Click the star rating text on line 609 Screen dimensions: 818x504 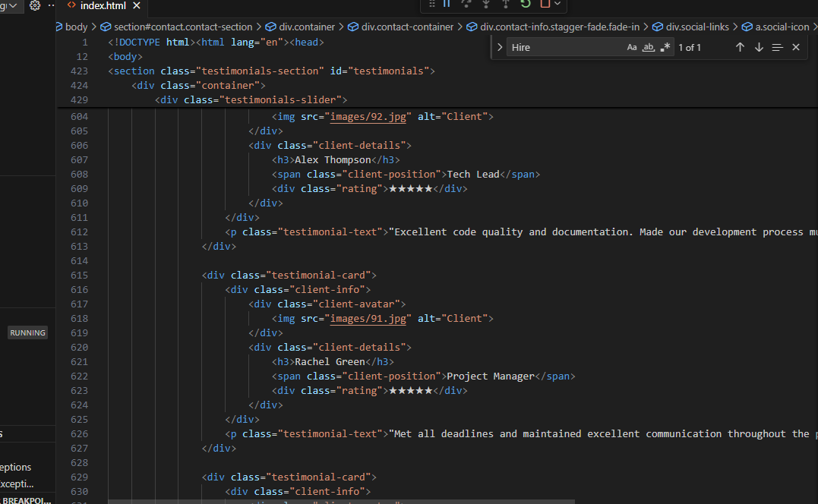coord(411,189)
